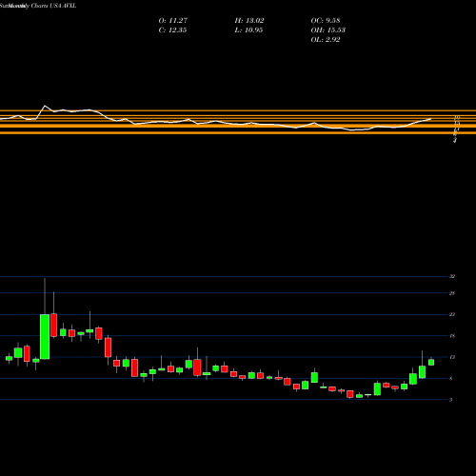Click the 'OH: 15.53' reading
Screen dimensions: 476x476
click(x=328, y=30)
